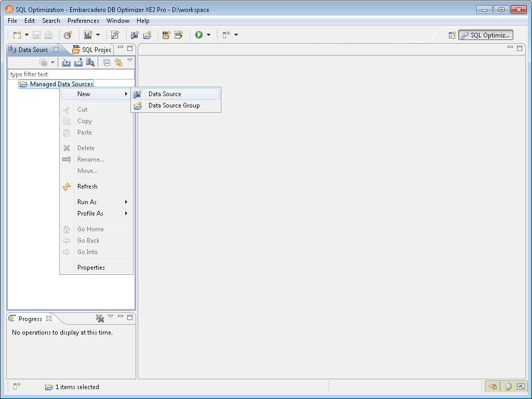This screenshot has height=399, width=532.
Task: Click the Save floppy disk icon
Action: coord(37,35)
